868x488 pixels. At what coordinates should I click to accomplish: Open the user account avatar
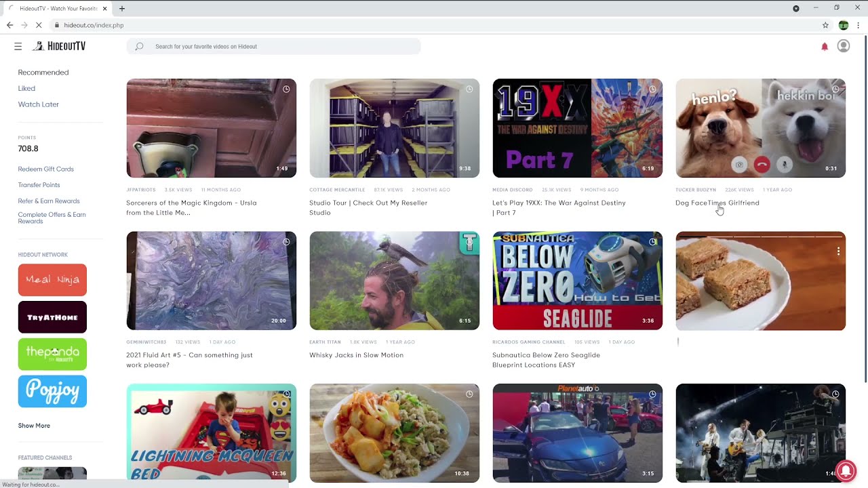(x=844, y=46)
